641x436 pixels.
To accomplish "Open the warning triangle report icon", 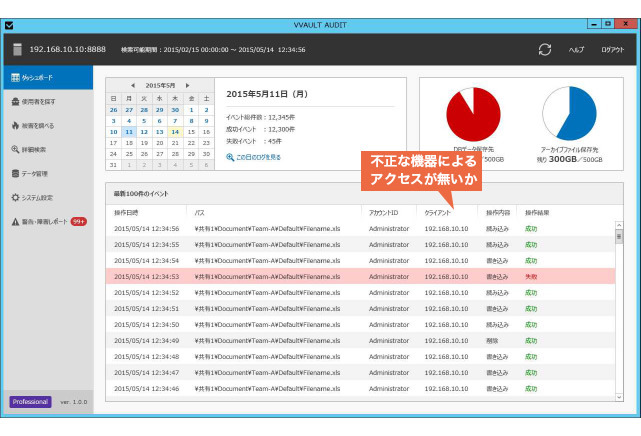I will pos(15,221).
